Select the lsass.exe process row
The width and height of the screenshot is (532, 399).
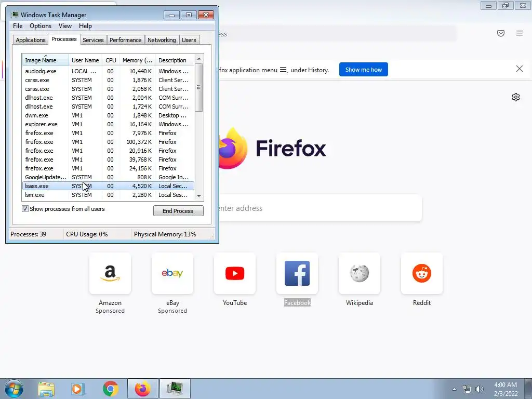(108, 186)
